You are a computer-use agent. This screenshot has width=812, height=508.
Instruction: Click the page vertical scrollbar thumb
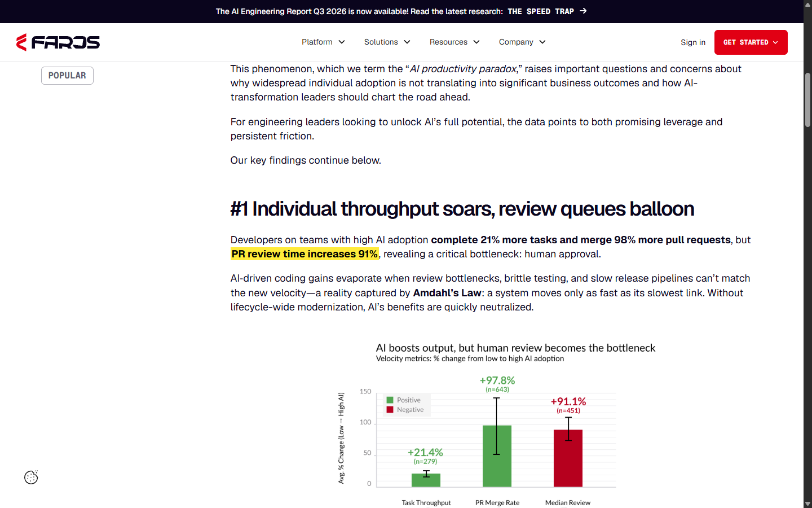[x=807, y=99]
